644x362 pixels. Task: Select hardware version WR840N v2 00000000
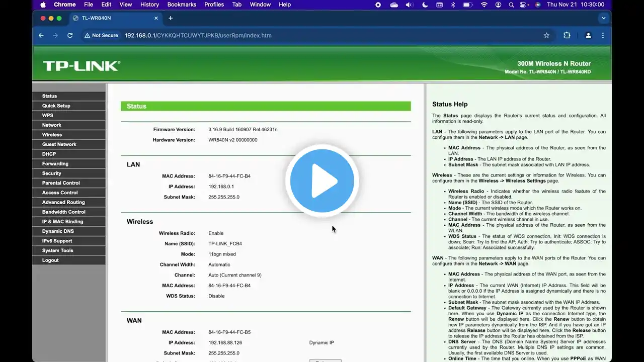click(233, 140)
